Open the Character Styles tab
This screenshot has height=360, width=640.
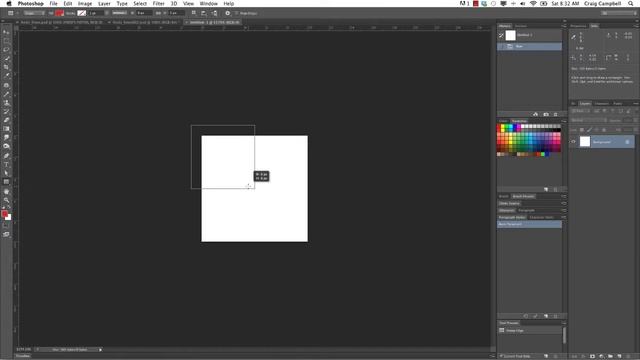541,218
